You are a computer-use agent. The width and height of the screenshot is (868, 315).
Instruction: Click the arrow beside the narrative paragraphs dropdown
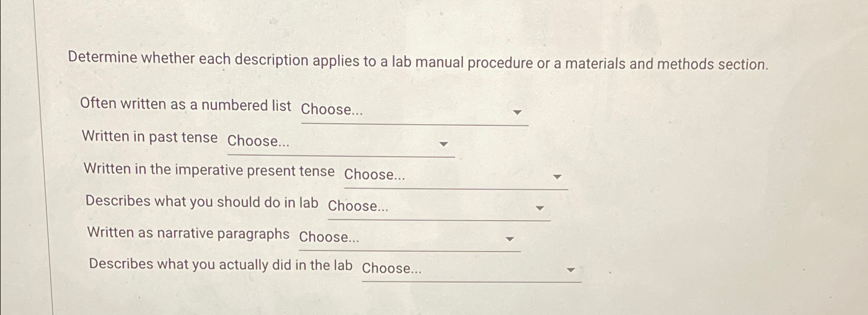click(x=511, y=239)
